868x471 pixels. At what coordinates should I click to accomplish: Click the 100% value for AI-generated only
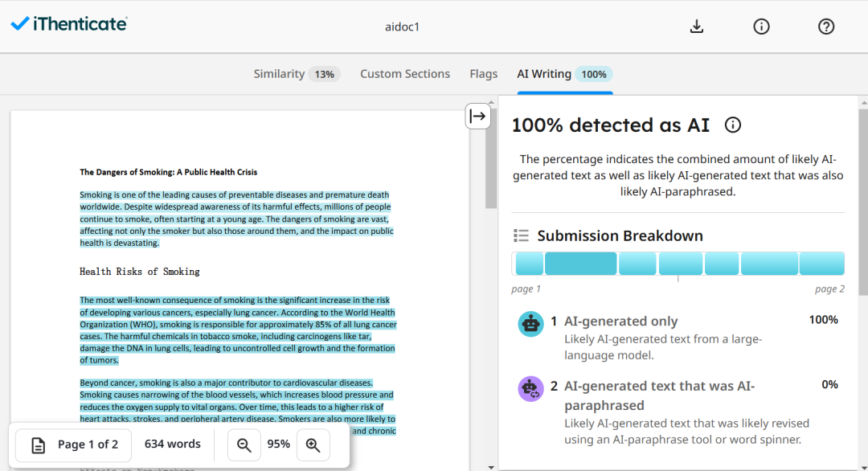(823, 320)
